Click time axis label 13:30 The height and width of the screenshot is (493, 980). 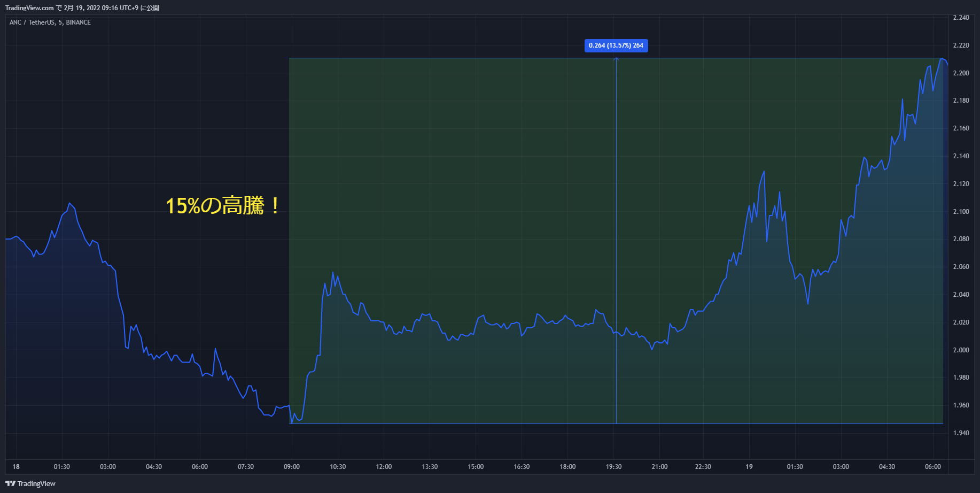tap(430, 467)
